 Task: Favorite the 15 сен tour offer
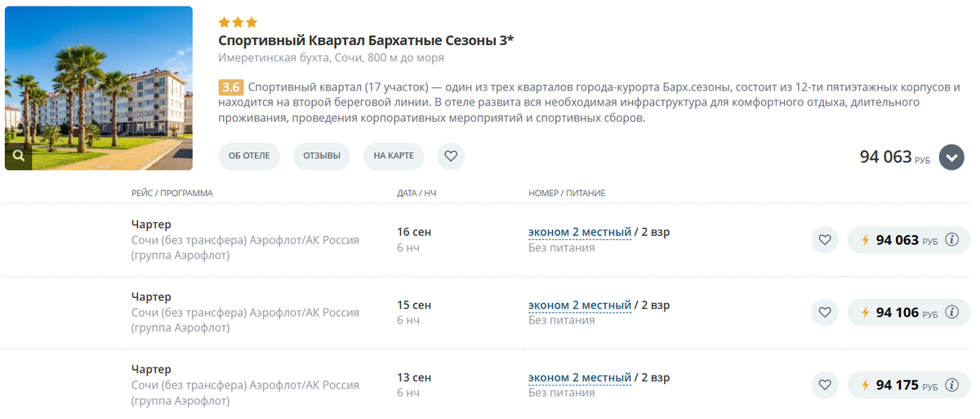825,313
